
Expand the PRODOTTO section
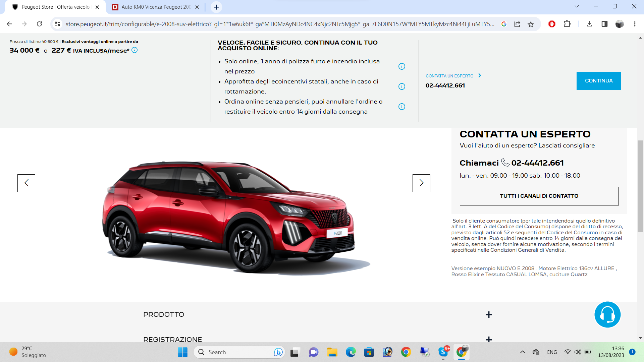[489, 314]
